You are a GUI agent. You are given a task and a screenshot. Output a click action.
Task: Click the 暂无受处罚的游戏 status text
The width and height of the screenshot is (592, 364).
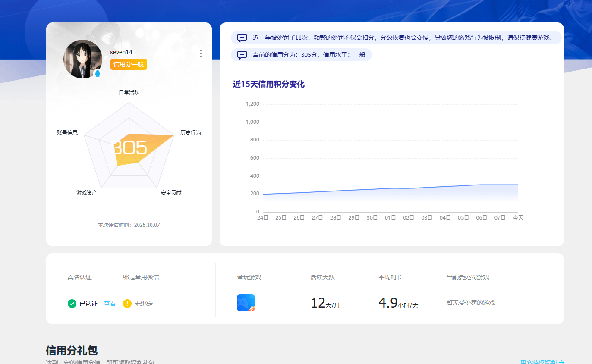pos(471,303)
